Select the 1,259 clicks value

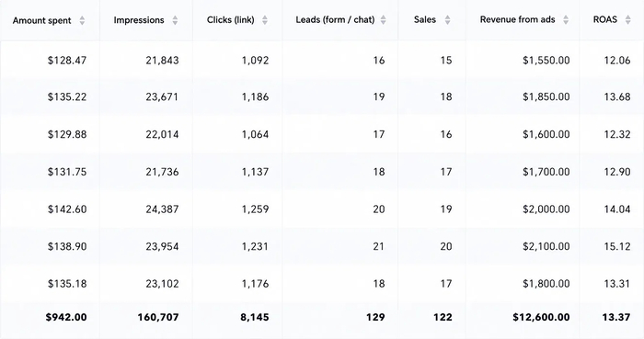pos(255,209)
